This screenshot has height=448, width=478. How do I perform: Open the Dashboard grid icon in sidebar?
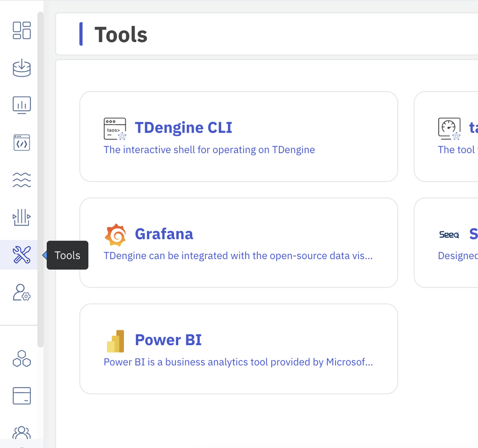[21, 30]
